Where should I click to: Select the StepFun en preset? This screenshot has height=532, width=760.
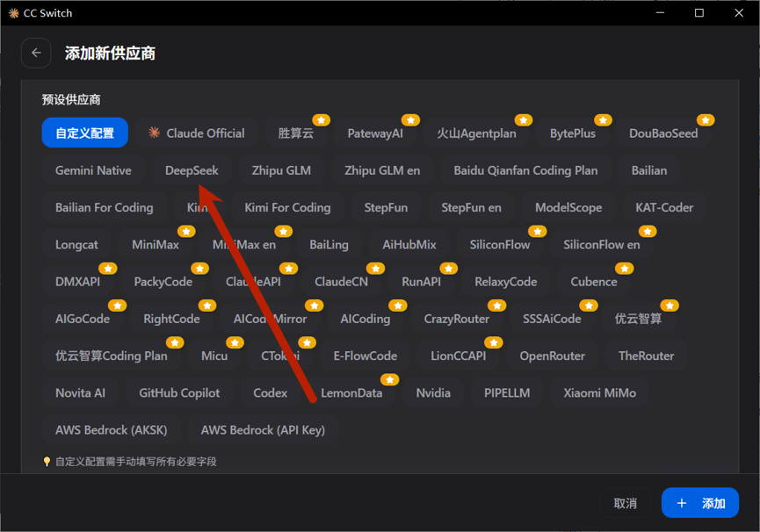(471, 207)
